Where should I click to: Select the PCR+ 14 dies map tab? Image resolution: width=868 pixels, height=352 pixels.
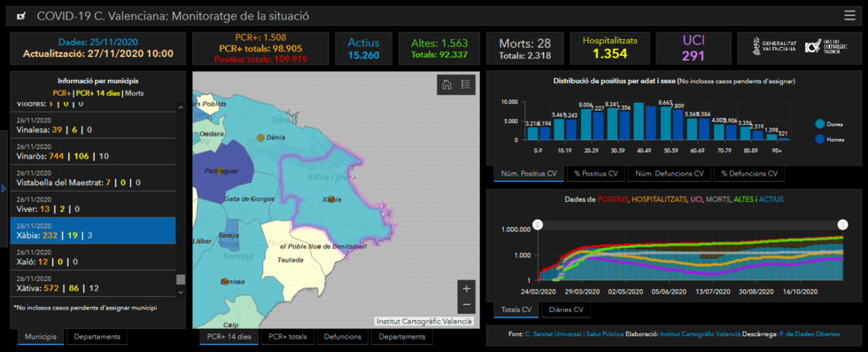[x=229, y=336]
